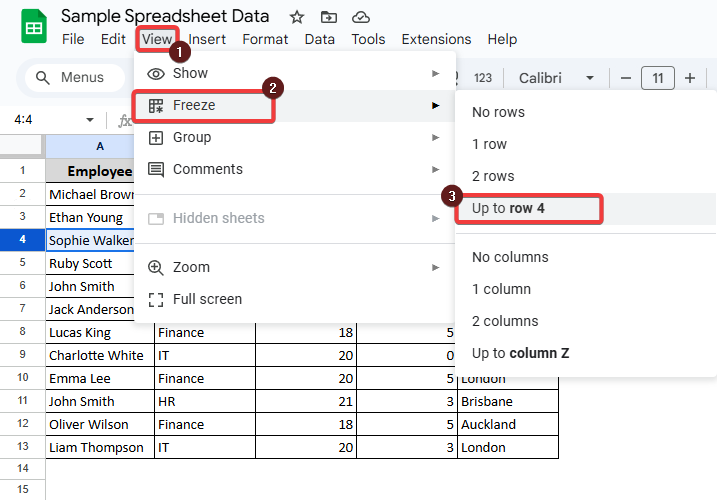Open the name box dropdown arrow

pyautogui.click(x=89, y=119)
